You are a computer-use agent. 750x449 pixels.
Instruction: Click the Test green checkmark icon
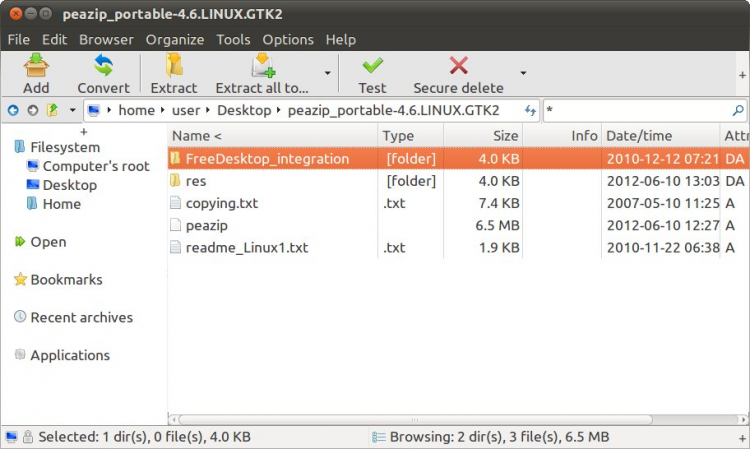(x=373, y=66)
